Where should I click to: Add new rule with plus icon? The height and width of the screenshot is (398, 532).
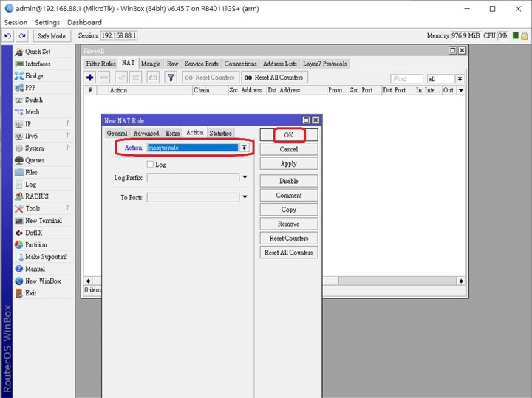[x=90, y=78]
